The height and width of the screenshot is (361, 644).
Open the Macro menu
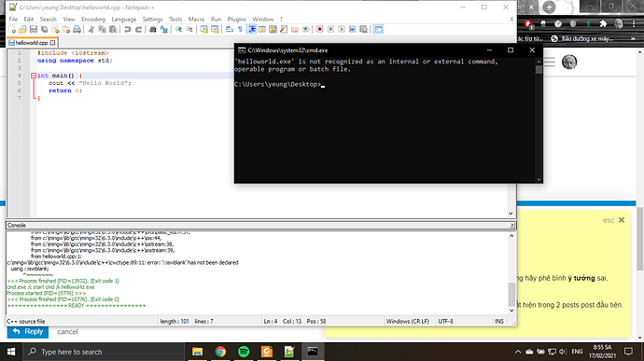coord(196,20)
